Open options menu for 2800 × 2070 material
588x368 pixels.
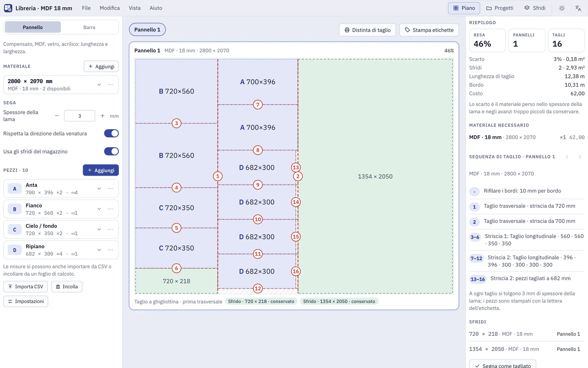[110, 85]
